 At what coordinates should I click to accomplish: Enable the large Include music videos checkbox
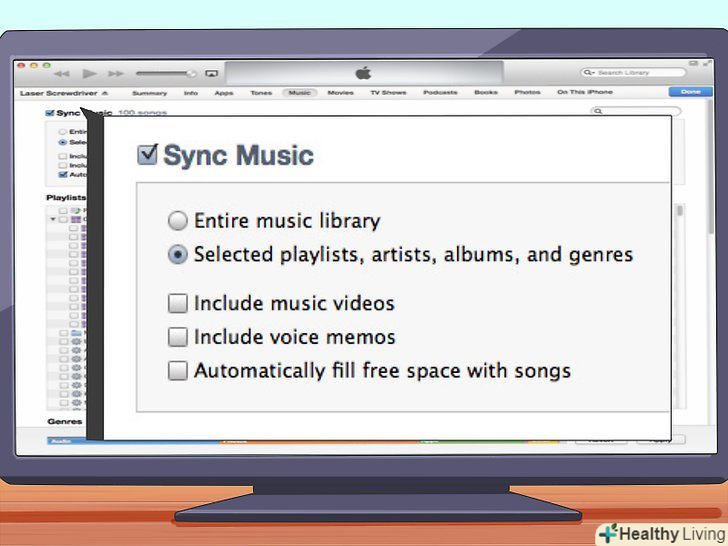click(x=178, y=304)
